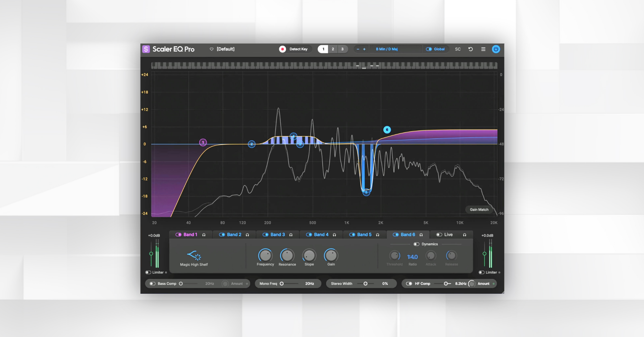Solo Band 2 with headphone icon
Screen dimensions: 644x337
coord(248,235)
